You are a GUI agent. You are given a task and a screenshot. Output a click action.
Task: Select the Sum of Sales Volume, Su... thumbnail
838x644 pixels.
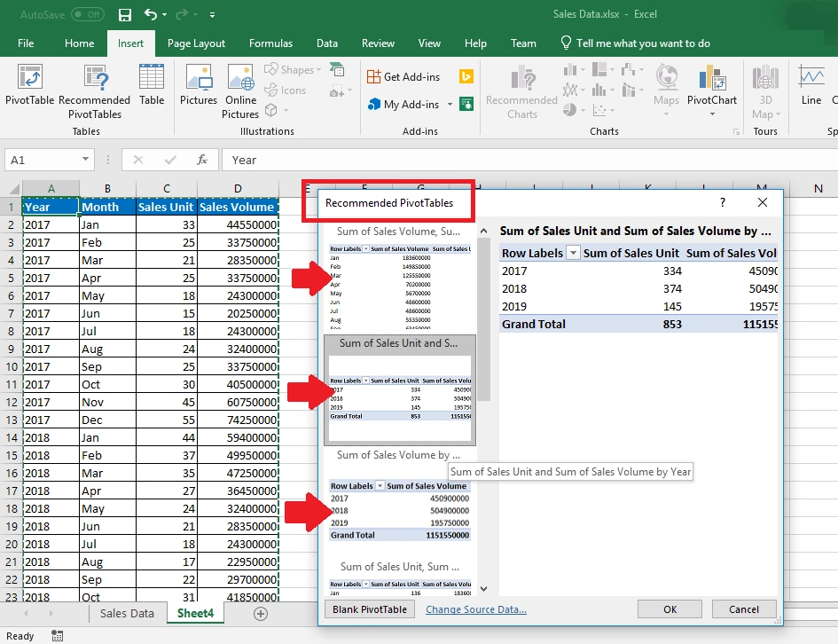click(x=400, y=277)
